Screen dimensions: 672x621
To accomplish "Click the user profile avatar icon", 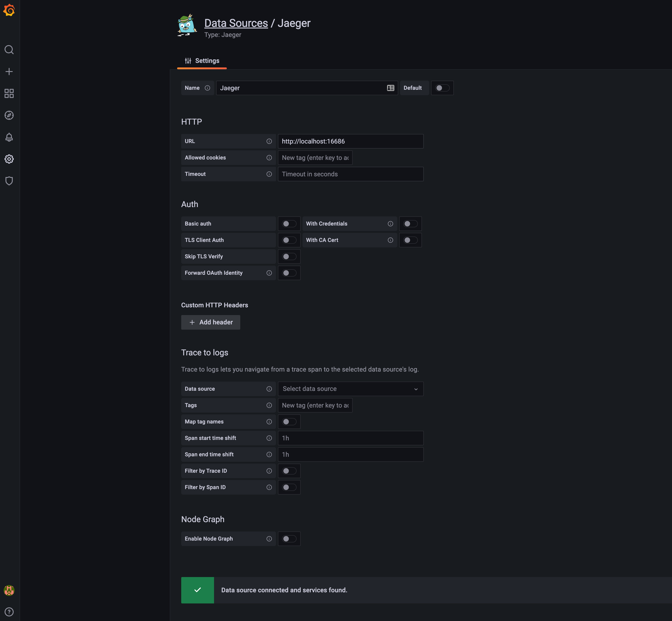I will pos(9,590).
